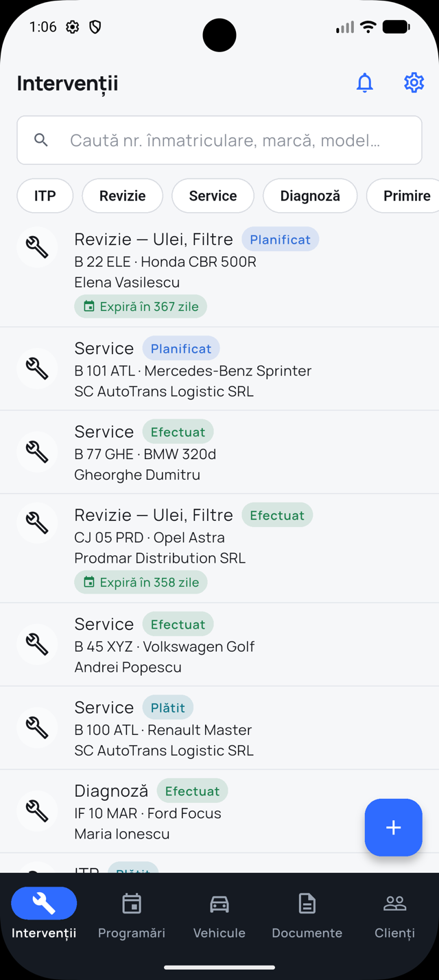Toggle the Service filter chip

pos(213,196)
